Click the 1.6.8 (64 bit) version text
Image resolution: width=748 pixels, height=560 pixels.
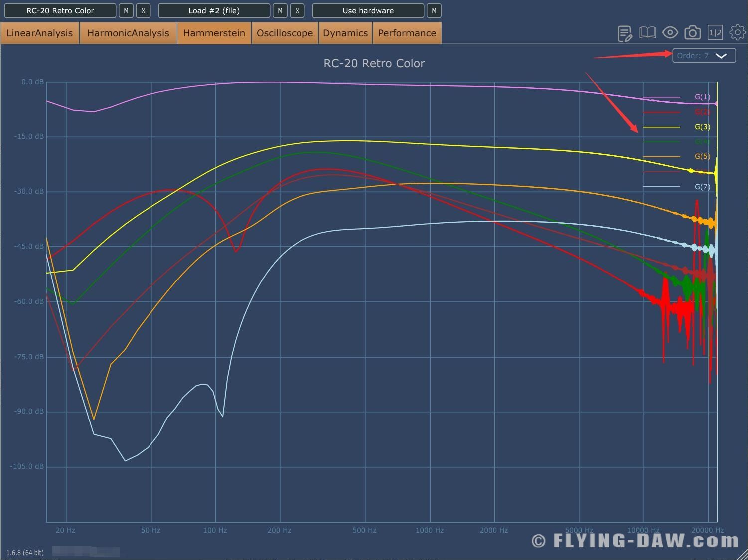pyautogui.click(x=25, y=552)
